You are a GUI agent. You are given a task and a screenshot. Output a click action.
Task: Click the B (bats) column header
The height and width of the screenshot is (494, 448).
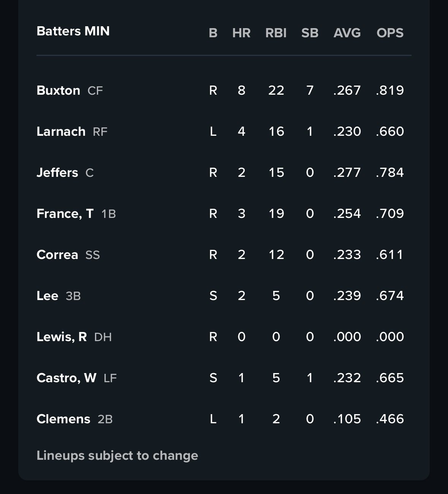(213, 33)
